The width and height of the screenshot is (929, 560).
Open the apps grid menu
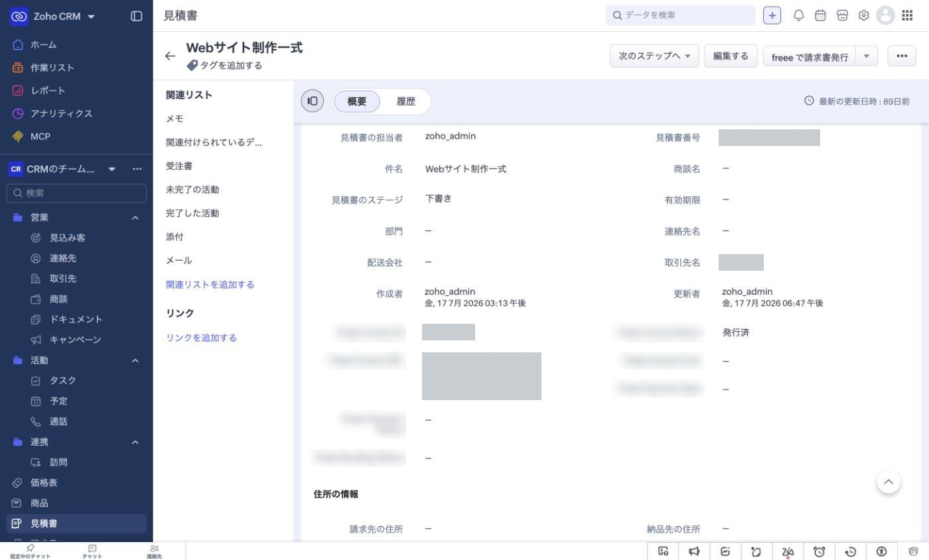pyautogui.click(x=907, y=15)
